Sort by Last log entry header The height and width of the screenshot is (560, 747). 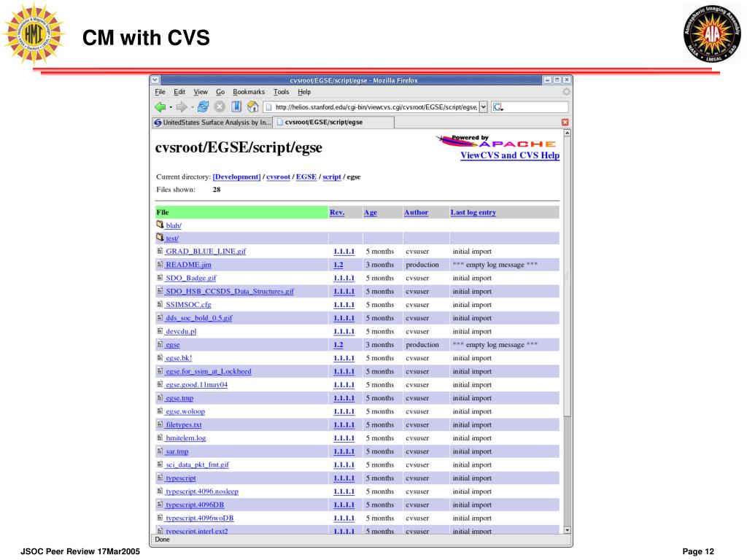(x=473, y=212)
